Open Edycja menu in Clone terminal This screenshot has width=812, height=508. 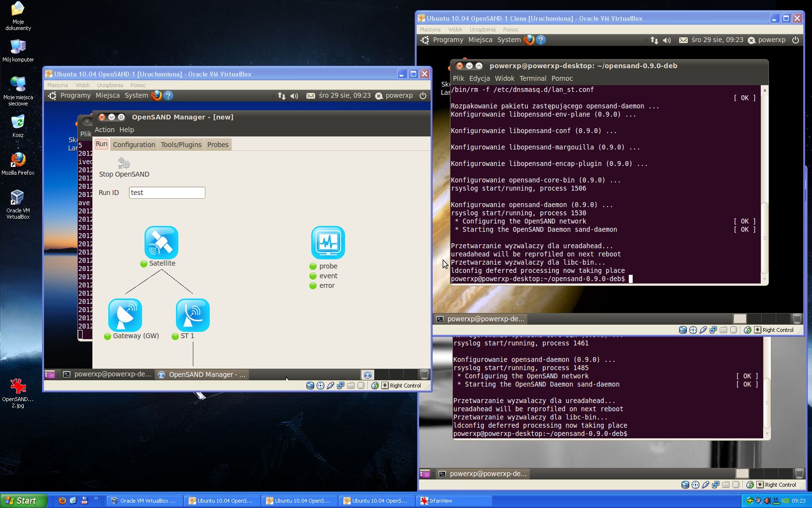479,78
